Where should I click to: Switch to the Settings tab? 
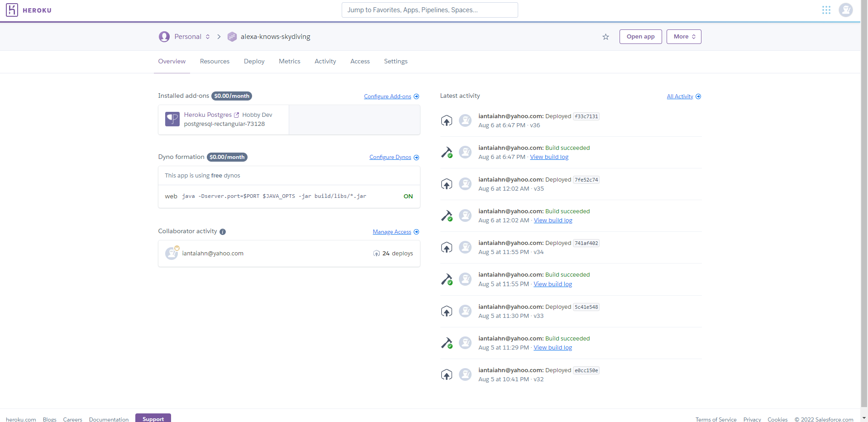coord(396,62)
